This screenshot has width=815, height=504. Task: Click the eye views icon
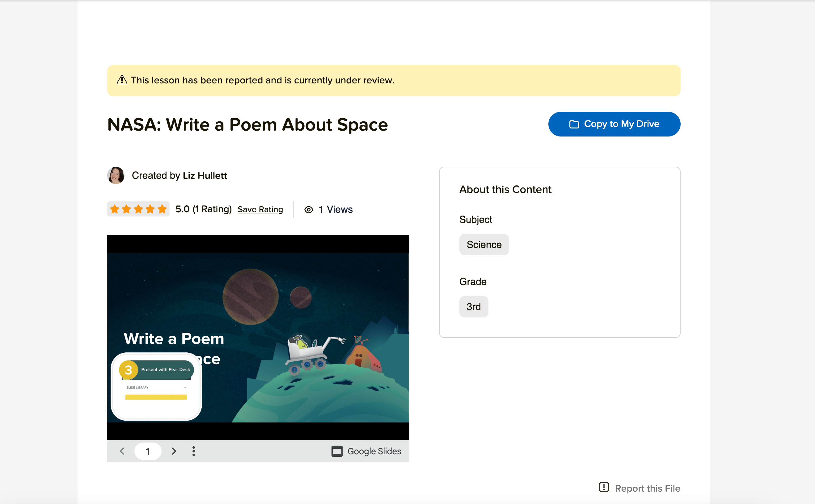coord(308,210)
